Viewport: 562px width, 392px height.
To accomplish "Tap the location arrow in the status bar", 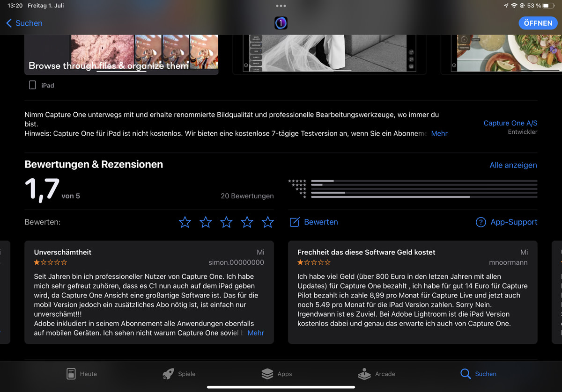I will click(506, 6).
